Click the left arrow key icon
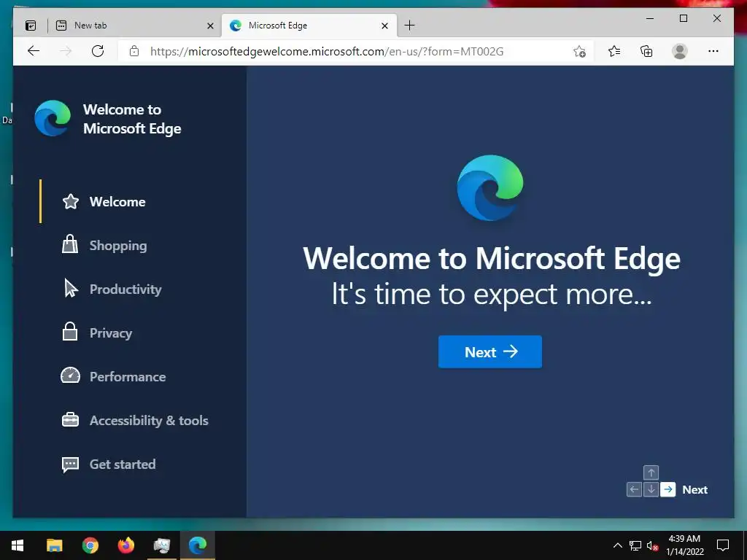This screenshot has height=560, width=747. tap(634, 489)
